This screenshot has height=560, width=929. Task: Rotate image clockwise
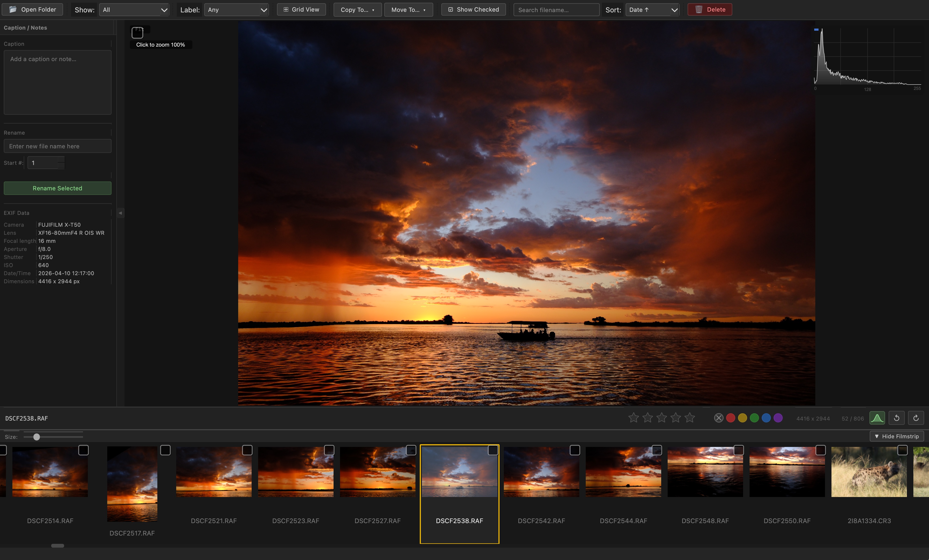(x=916, y=418)
